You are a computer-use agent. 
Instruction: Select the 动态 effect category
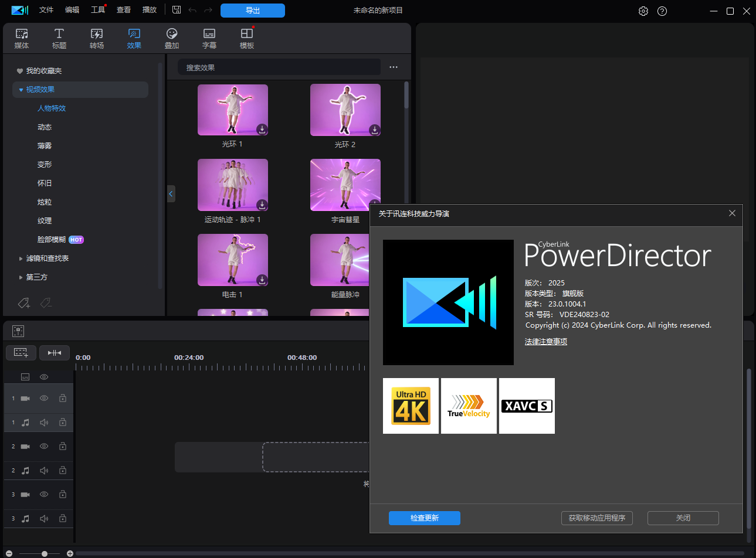(x=45, y=127)
